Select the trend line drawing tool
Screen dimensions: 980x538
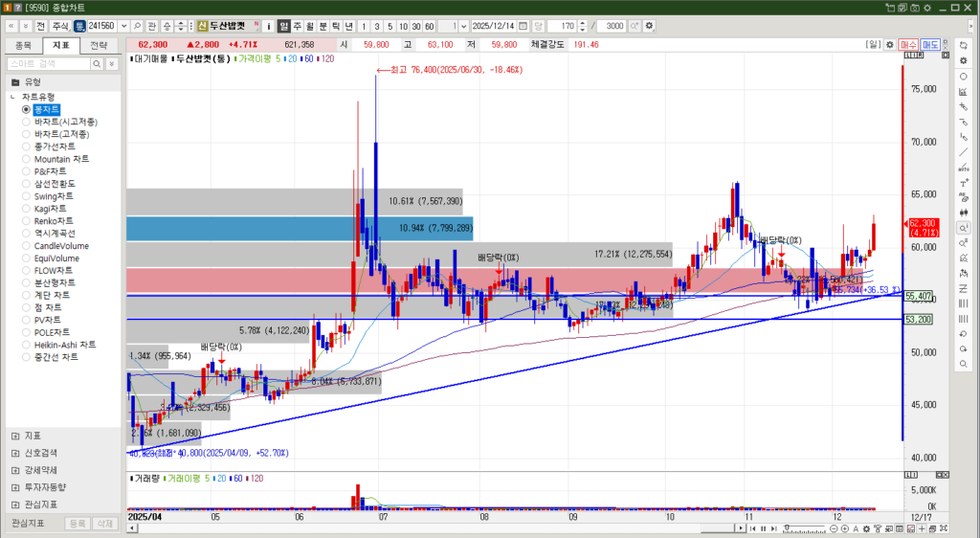[963, 151]
